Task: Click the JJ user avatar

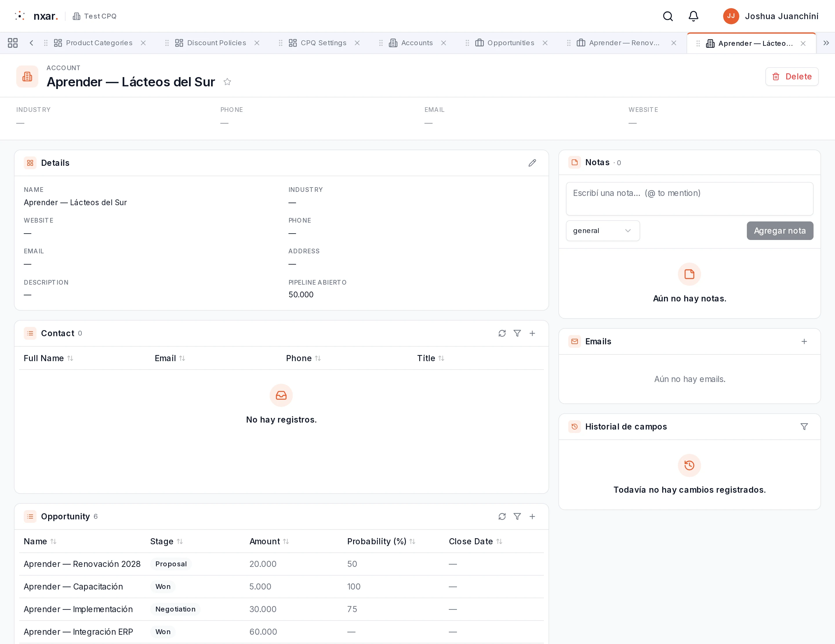Action: [731, 16]
